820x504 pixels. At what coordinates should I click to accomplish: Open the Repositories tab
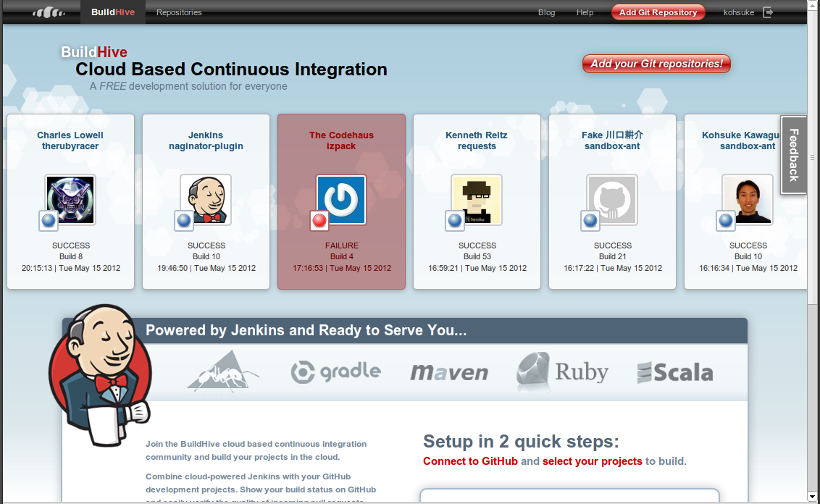pos(179,12)
